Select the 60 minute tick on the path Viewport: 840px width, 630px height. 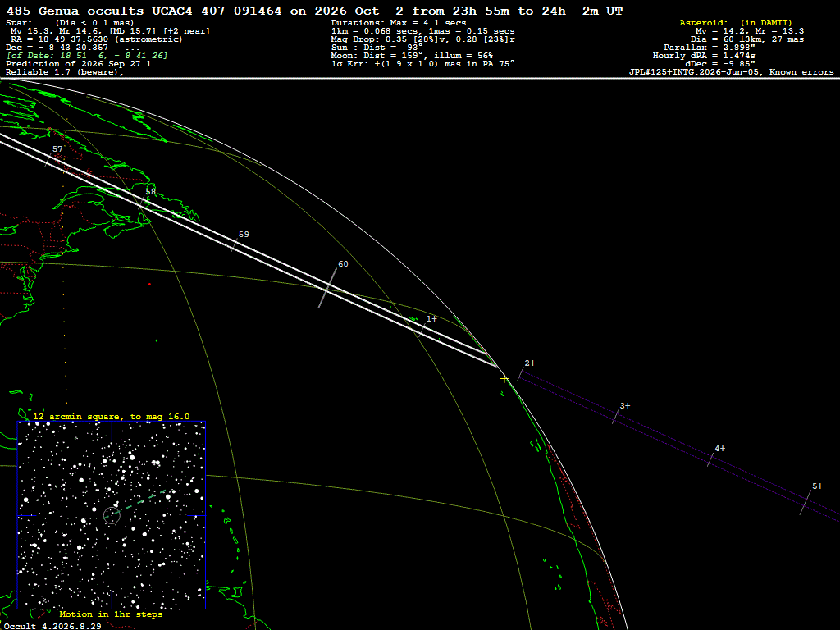pos(343,264)
